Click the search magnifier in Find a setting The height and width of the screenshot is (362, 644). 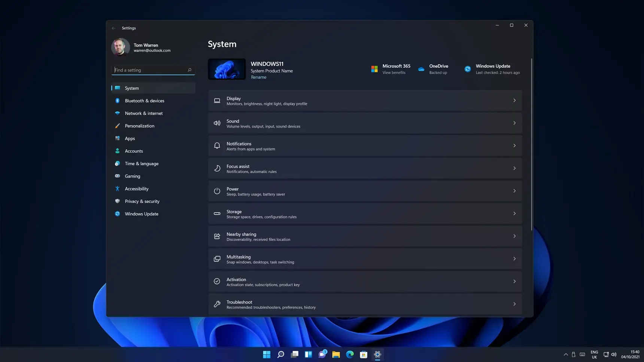click(189, 70)
